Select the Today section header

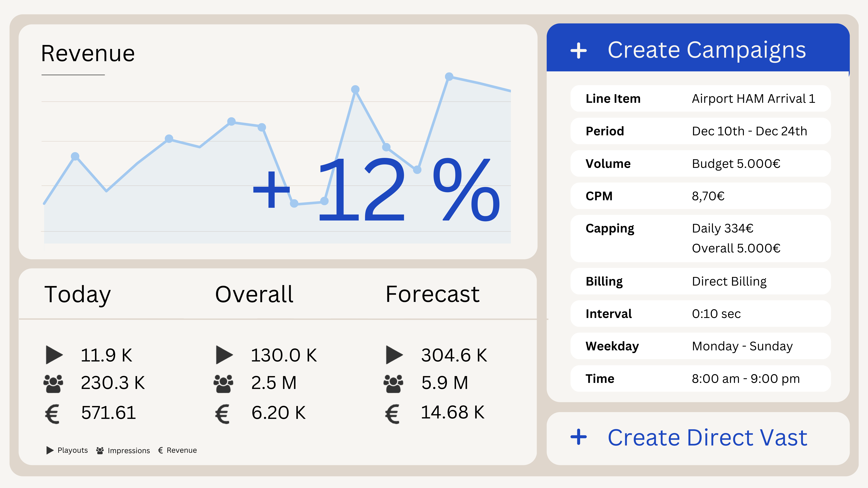(x=78, y=293)
